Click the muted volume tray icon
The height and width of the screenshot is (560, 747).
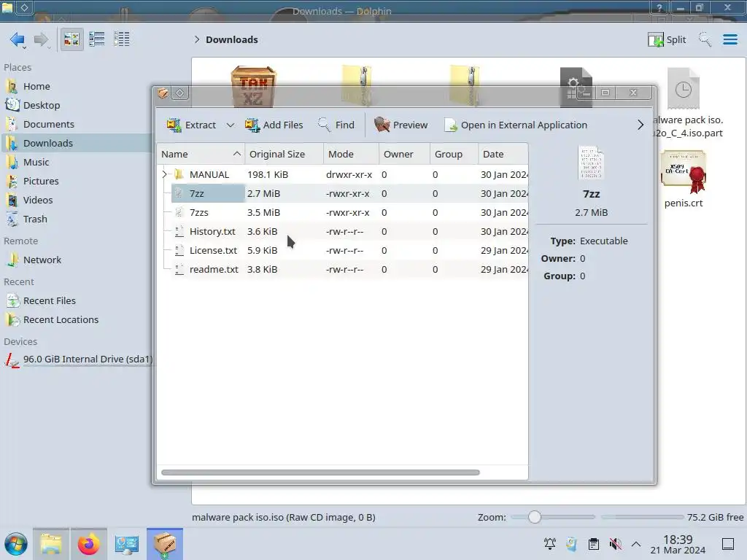[x=615, y=544]
